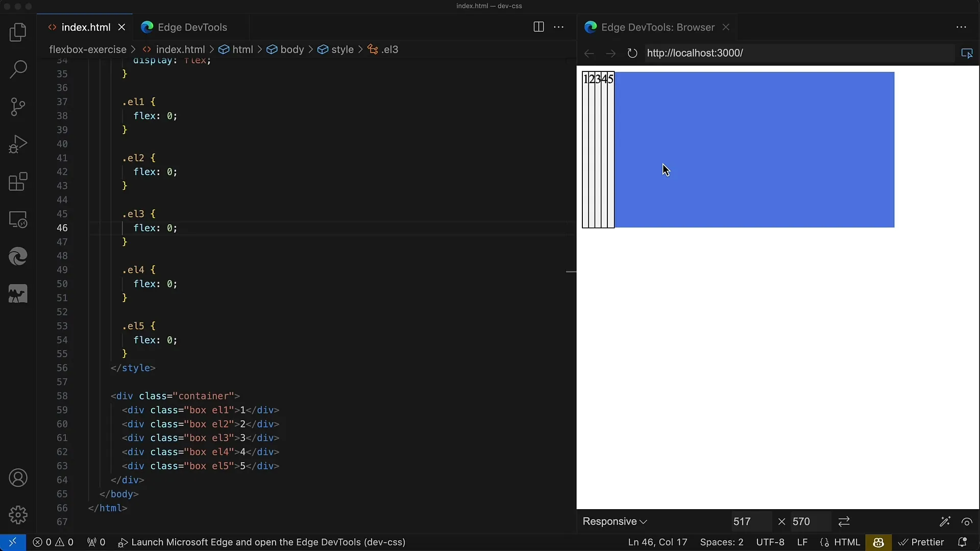Change indentation via Spaces: 2
This screenshot has height=551, width=980.
722,542
